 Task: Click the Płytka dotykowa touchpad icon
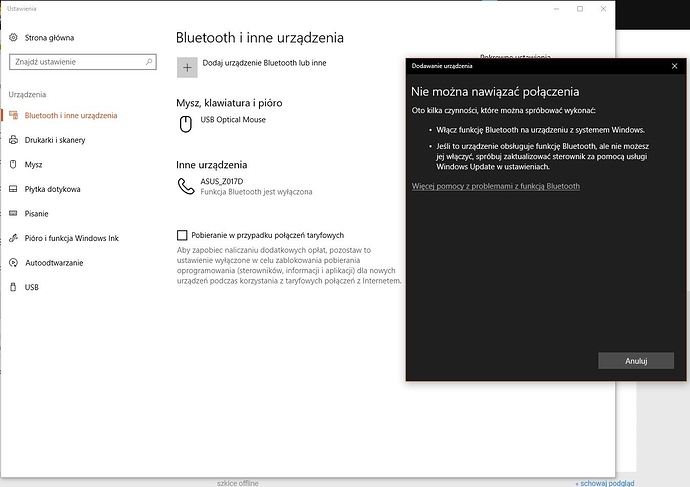tap(13, 189)
